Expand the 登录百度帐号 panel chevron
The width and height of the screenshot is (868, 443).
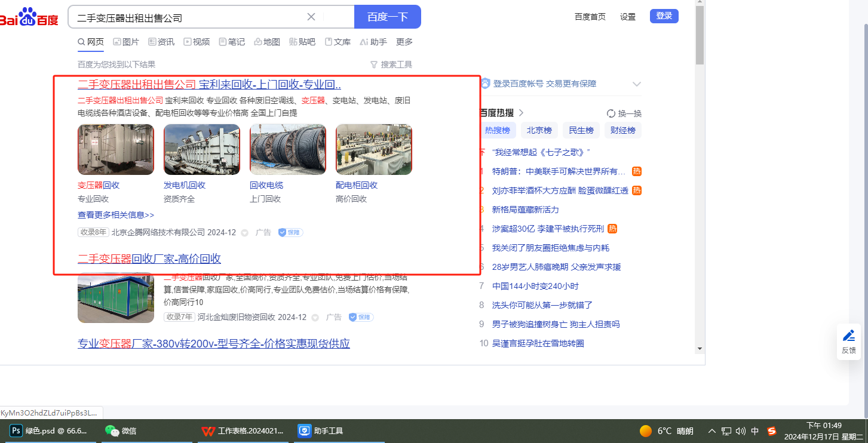(637, 84)
